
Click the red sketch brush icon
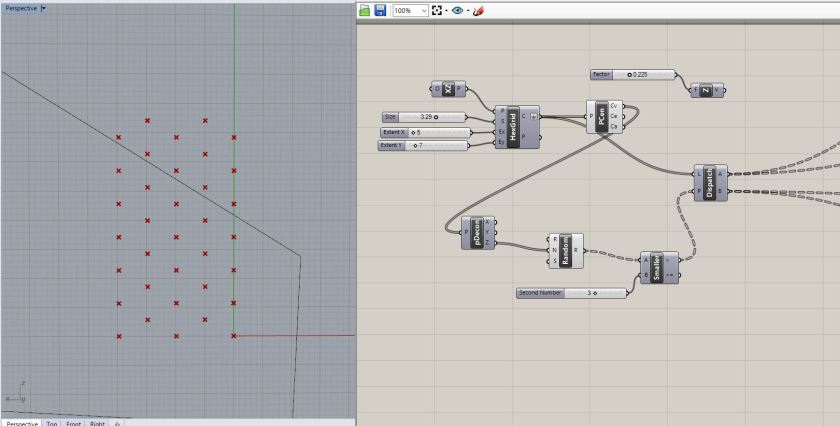pyautogui.click(x=478, y=10)
